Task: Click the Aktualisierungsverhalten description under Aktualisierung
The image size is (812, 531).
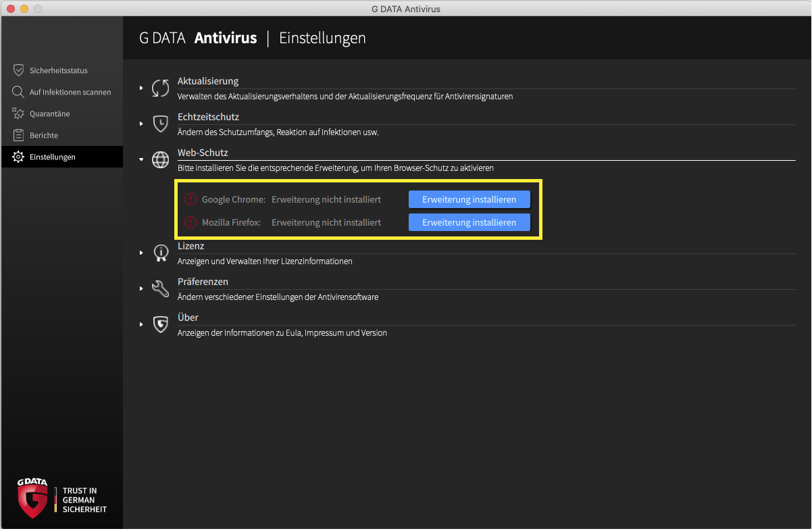Action: (345, 97)
